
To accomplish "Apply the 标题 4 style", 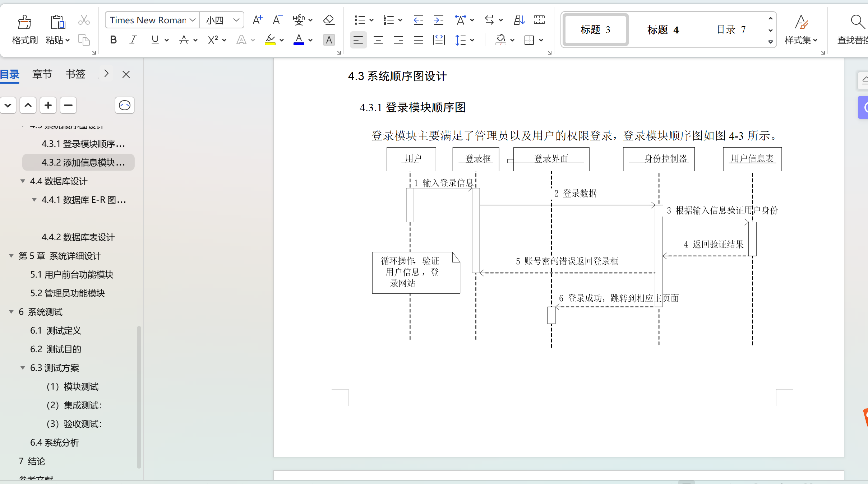I will point(663,30).
